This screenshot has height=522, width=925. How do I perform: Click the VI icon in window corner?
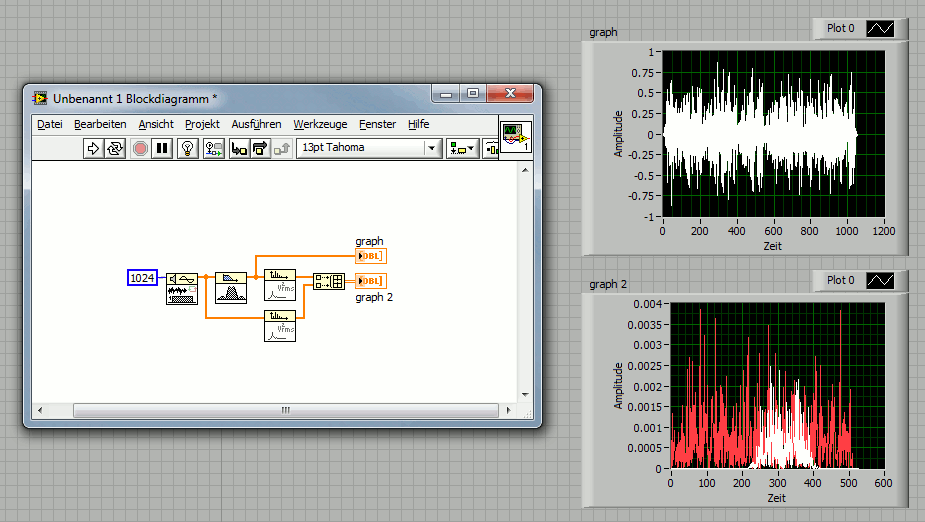(x=516, y=137)
